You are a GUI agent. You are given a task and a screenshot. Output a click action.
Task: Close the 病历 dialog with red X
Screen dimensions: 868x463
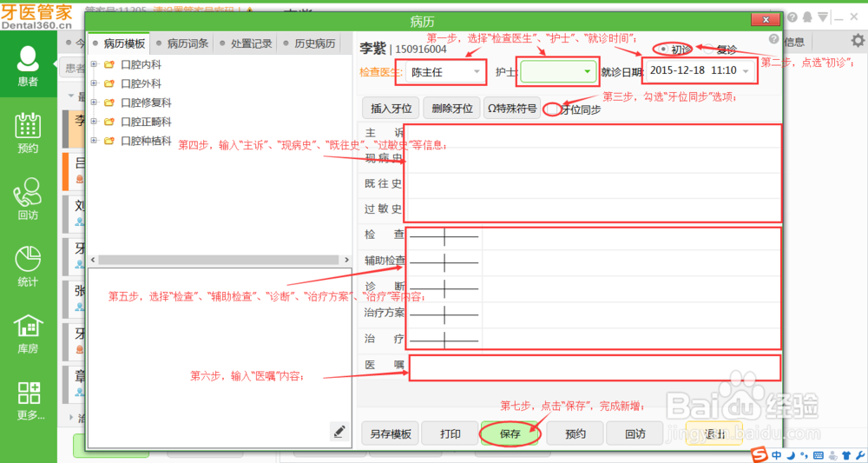[x=766, y=20]
